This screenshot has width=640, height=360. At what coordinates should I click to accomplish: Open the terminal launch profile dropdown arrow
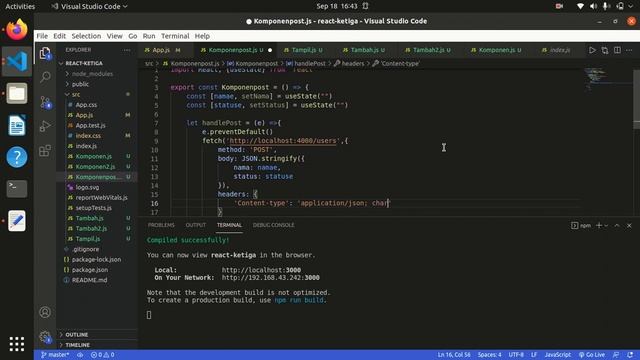(606, 225)
